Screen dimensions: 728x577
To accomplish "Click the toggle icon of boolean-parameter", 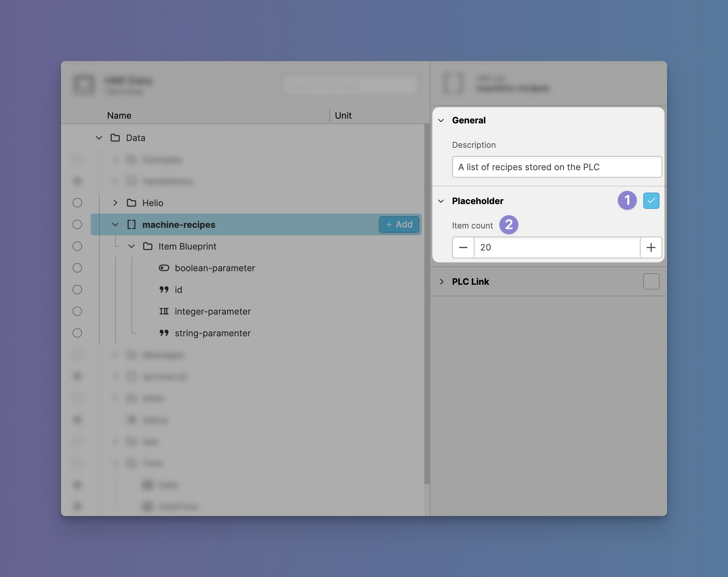I will click(164, 268).
